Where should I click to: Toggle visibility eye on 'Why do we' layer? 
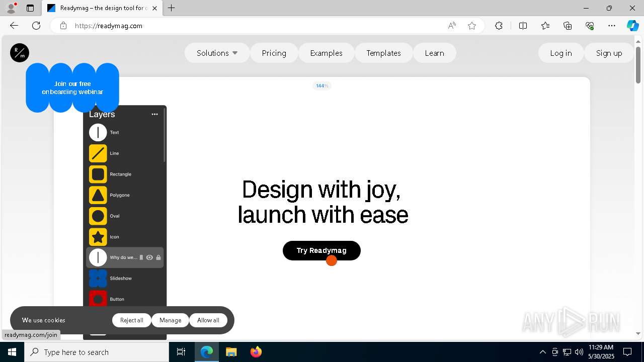coord(149,257)
